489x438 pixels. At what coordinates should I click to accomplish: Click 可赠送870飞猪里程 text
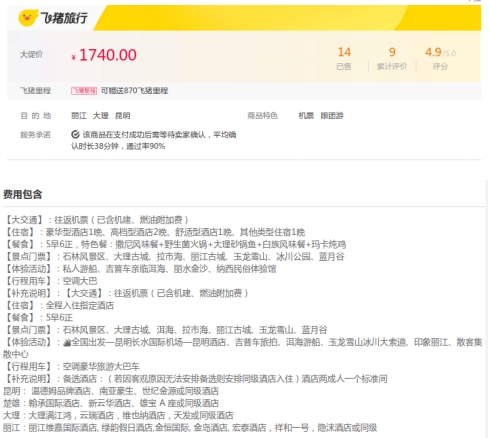[x=134, y=91]
